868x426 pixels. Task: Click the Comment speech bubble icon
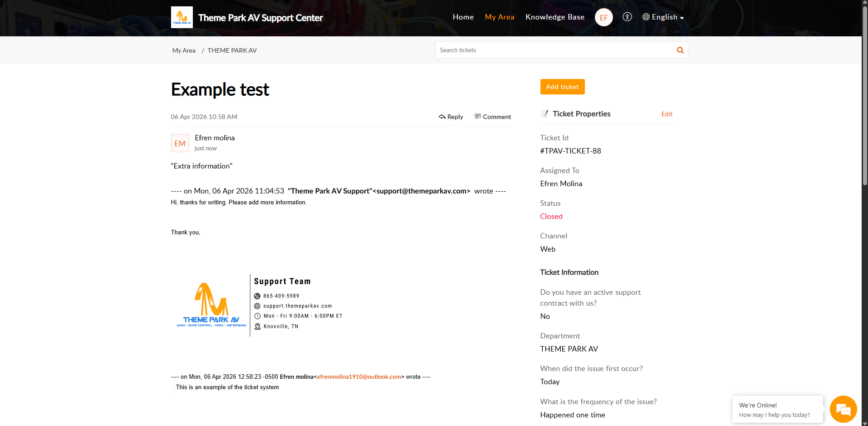pos(478,116)
